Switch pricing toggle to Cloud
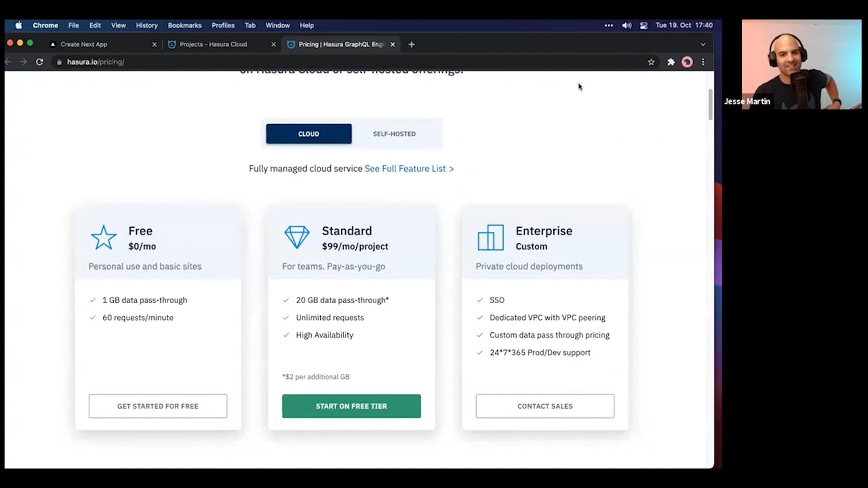 309,134
